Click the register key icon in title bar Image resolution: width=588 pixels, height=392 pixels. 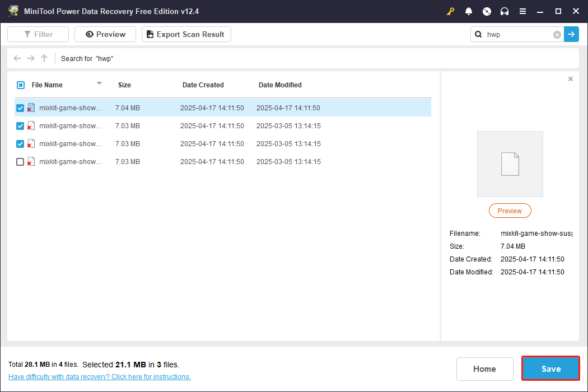[450, 11]
